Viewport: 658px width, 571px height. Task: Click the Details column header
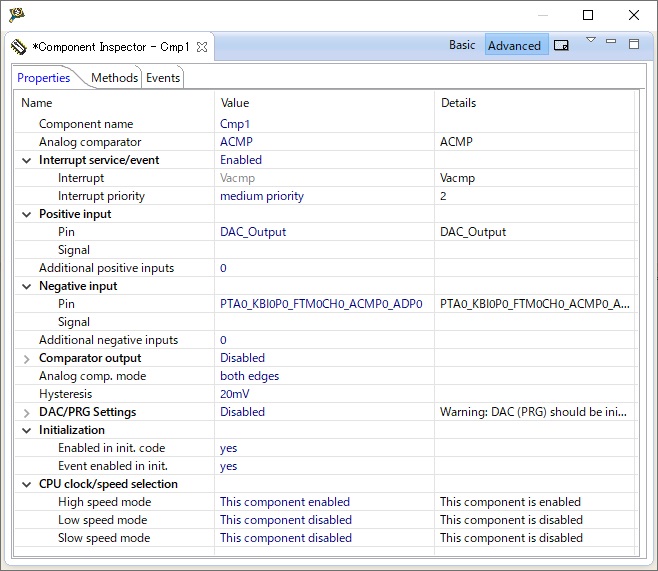458,103
